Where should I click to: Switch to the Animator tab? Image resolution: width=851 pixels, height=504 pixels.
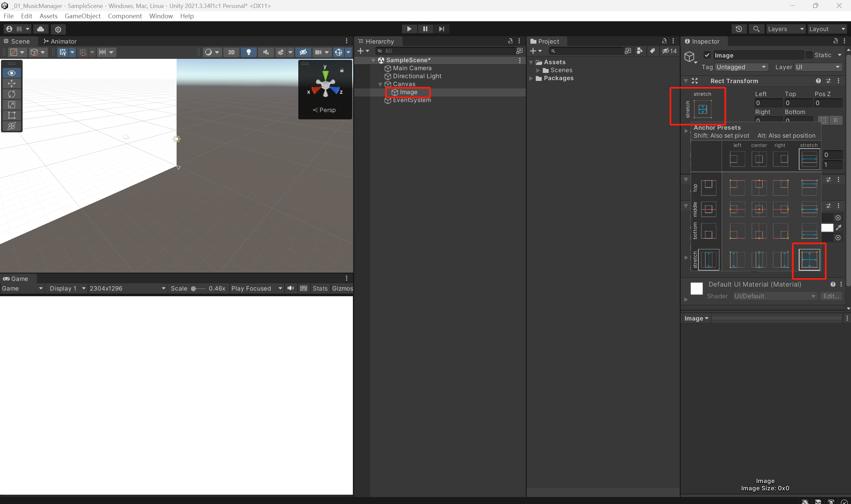coord(60,41)
